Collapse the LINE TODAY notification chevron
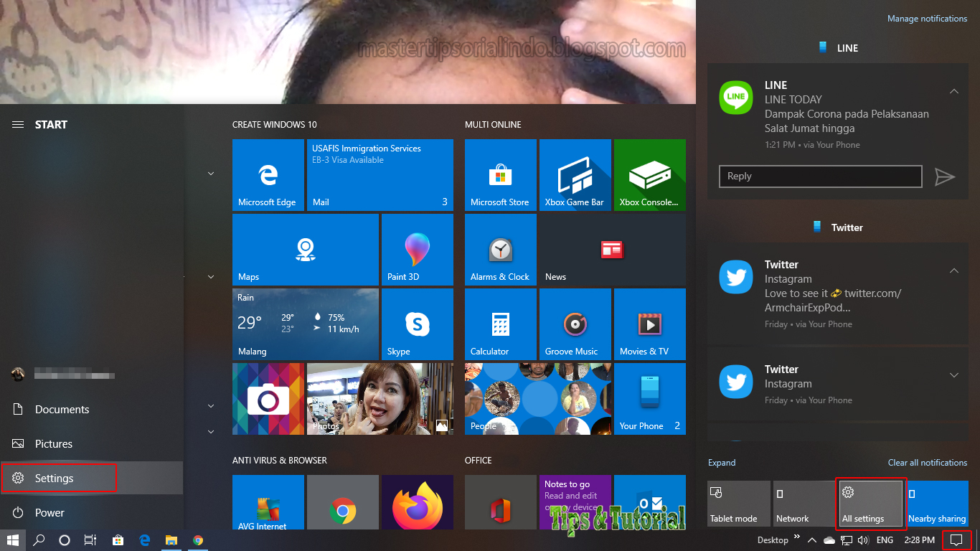This screenshot has height=551, width=980. click(954, 91)
